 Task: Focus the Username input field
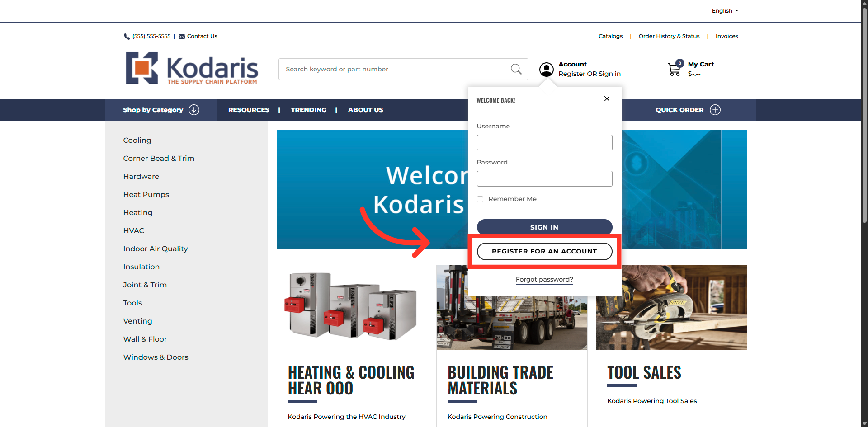544,142
